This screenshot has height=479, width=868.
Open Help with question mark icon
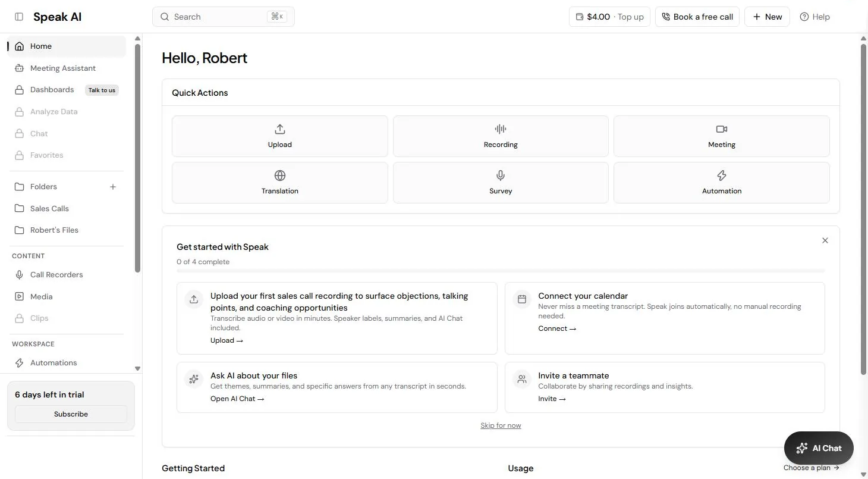(814, 17)
